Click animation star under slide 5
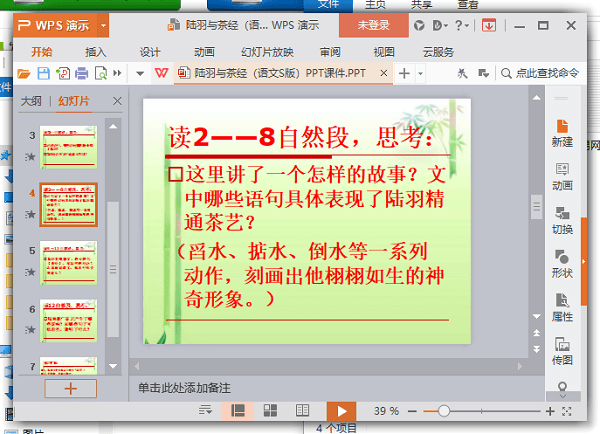The height and width of the screenshot is (434, 600). tap(31, 272)
